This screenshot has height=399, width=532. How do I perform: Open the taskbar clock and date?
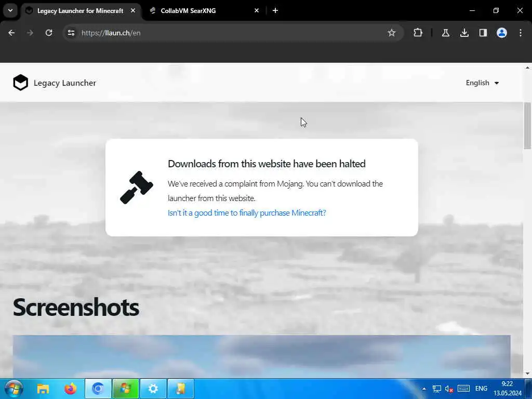click(507, 389)
